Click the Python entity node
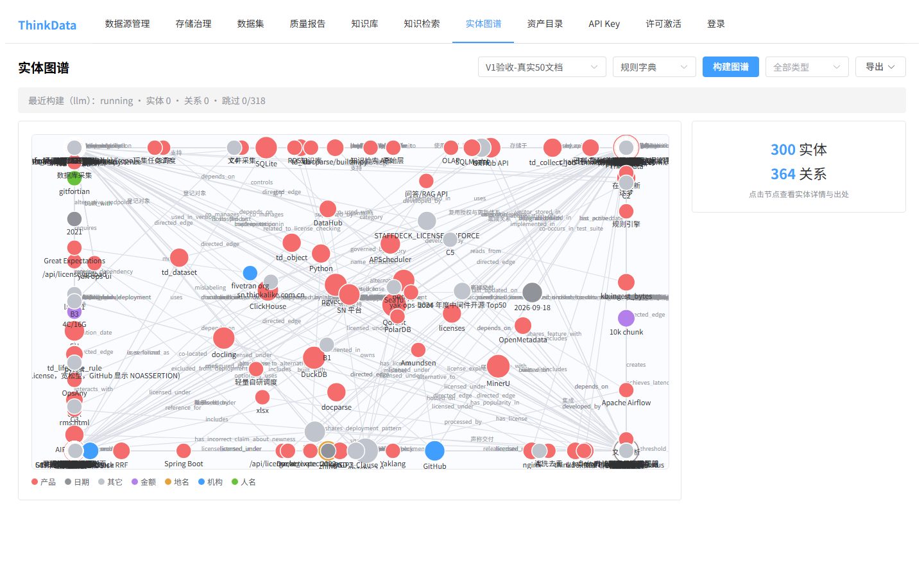Viewport: 924px width, 578px height. 321,254
